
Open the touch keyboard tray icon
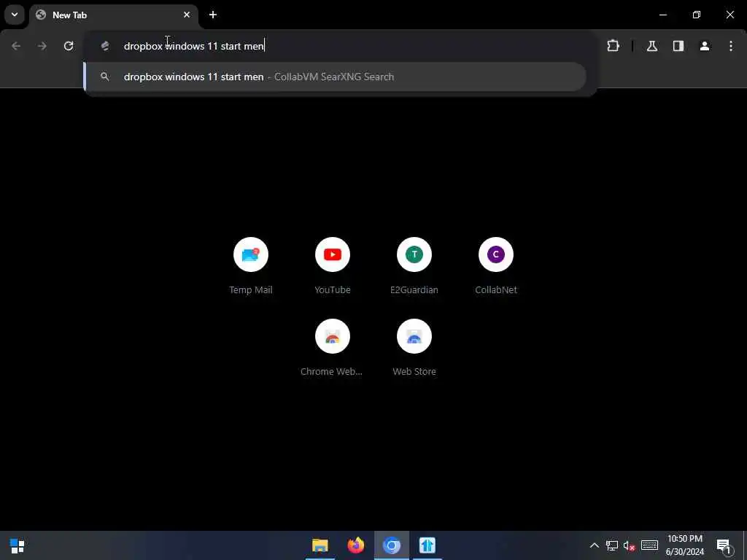coord(649,545)
